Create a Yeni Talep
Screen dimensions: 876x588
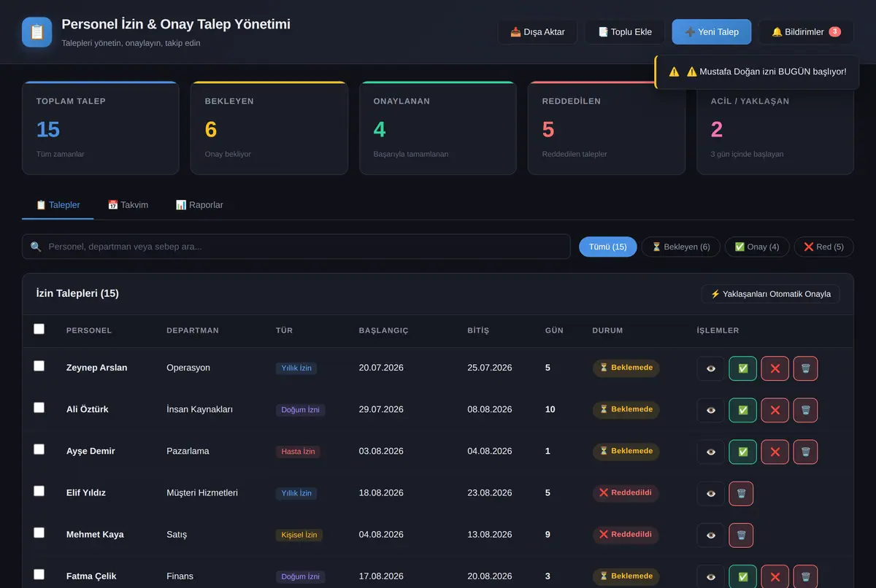coord(712,32)
